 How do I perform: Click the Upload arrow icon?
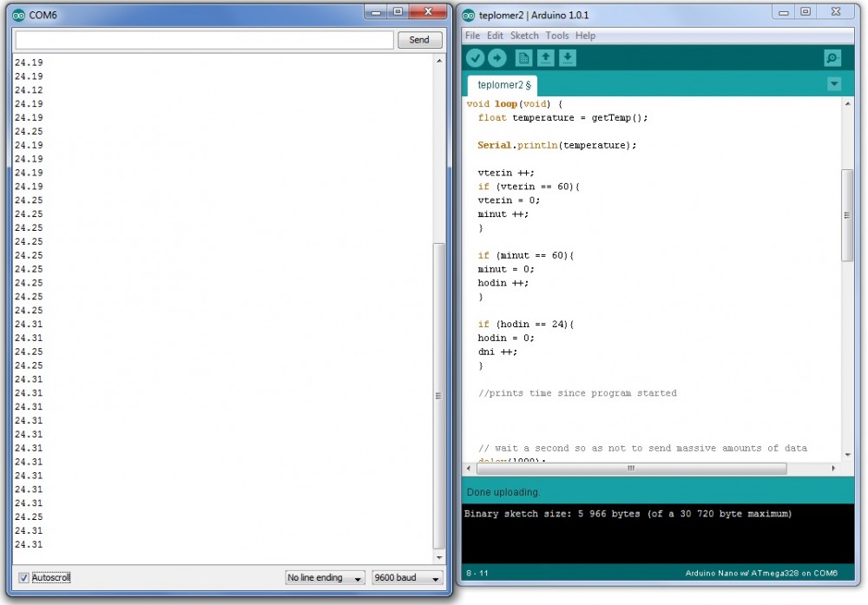pyautogui.click(x=496, y=58)
